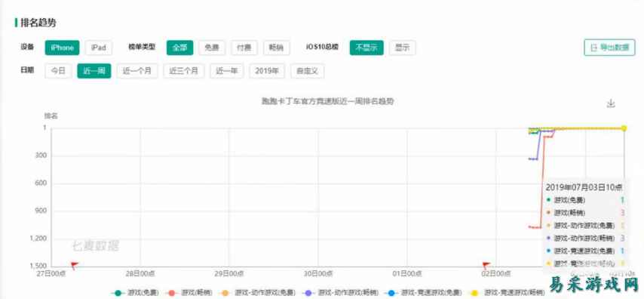Click tooltip row 游戏(畅销)
This screenshot has height=299, width=644.
(585, 213)
